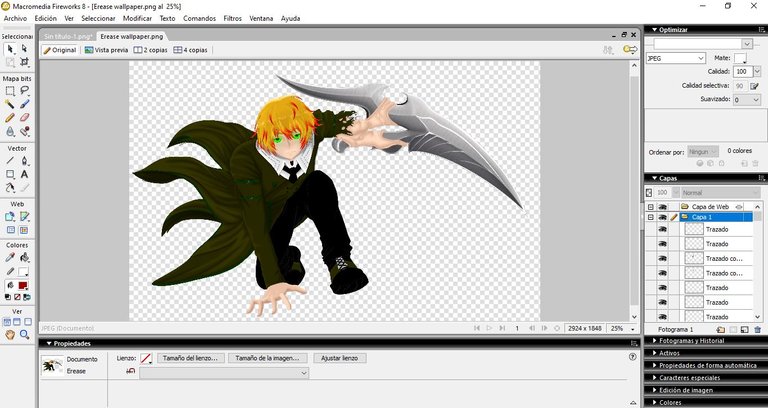The width and height of the screenshot is (768, 408).
Task: Select the Pen tool
Action: (x=24, y=161)
